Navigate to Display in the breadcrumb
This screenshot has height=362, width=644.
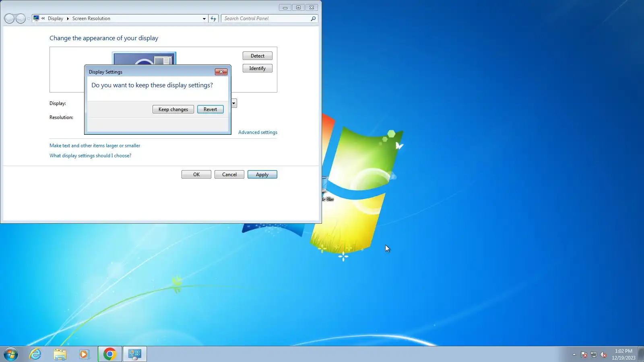coord(56,19)
